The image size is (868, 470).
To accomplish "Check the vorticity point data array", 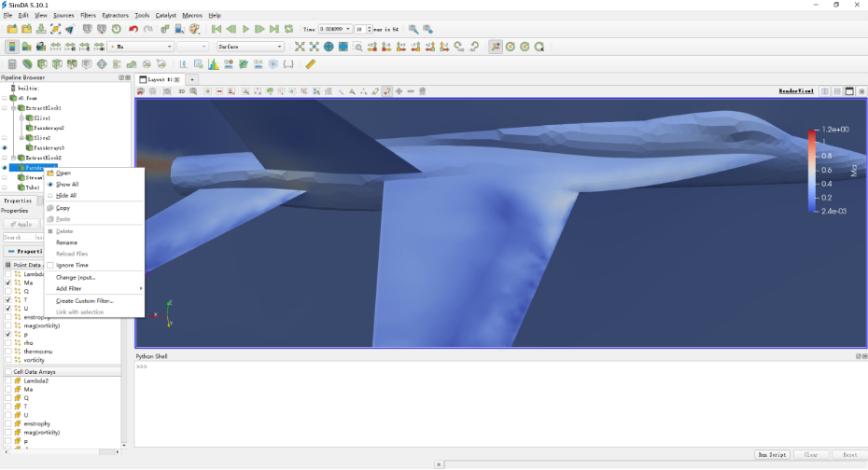I will point(8,360).
